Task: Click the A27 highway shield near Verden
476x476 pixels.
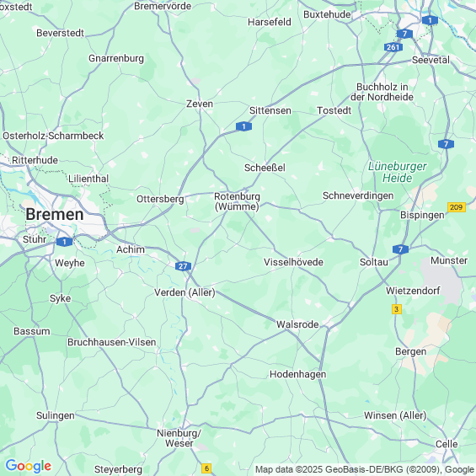Action: [183, 266]
